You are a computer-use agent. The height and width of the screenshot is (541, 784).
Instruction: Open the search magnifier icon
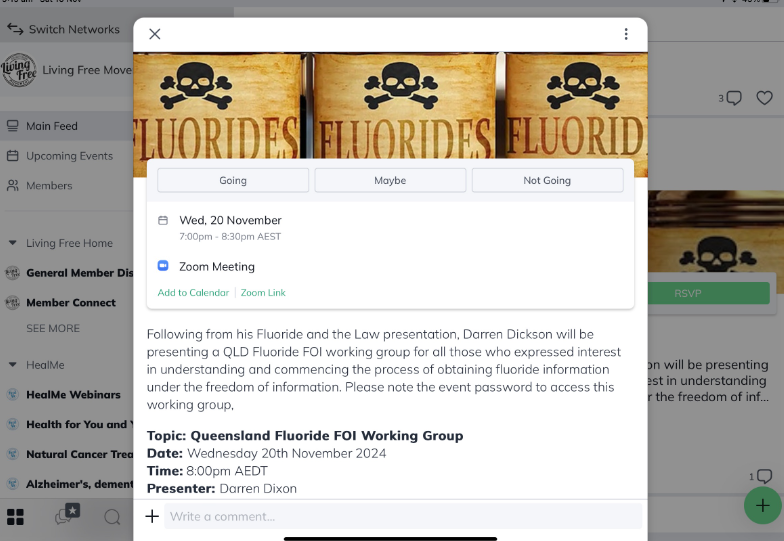tap(112, 516)
